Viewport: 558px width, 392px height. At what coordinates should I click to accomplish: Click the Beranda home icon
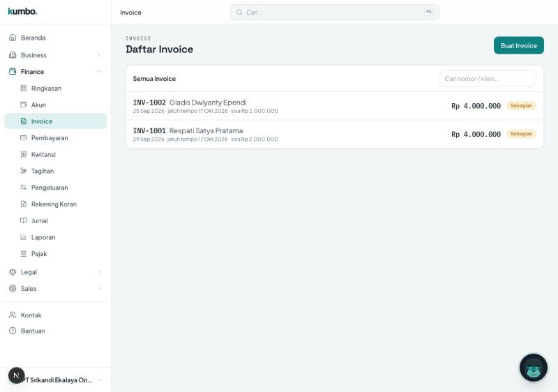[13, 38]
